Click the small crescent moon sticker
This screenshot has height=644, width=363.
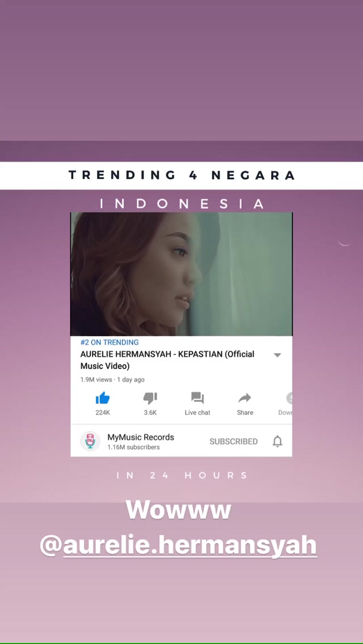pyautogui.click(x=344, y=242)
